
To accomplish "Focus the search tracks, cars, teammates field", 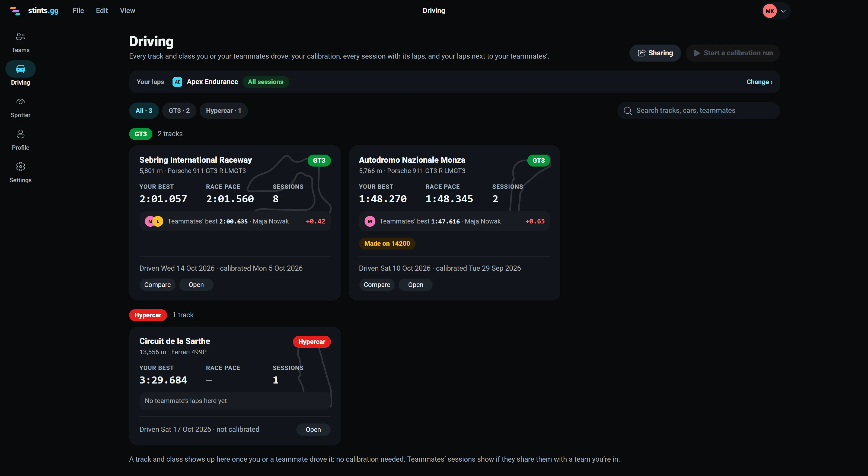I will pyautogui.click(x=698, y=110).
